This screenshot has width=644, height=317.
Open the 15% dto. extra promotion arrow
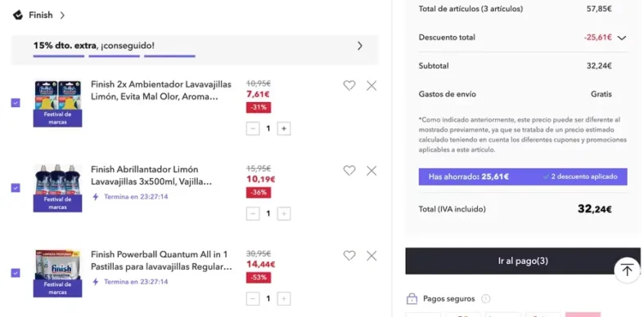[360, 46]
